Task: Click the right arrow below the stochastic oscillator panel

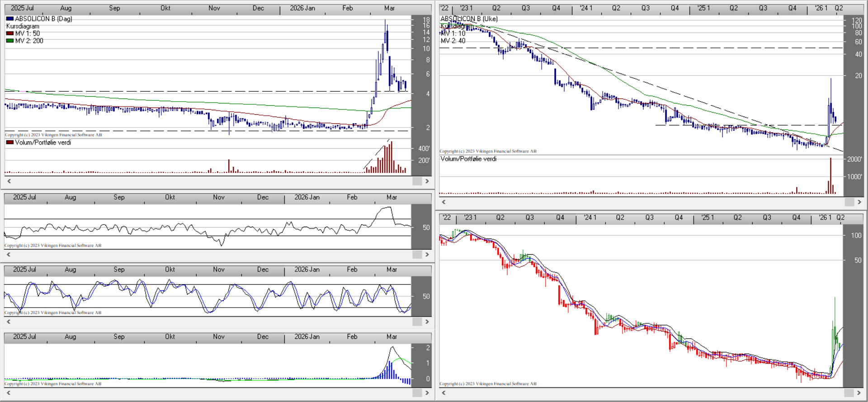Action: point(427,322)
